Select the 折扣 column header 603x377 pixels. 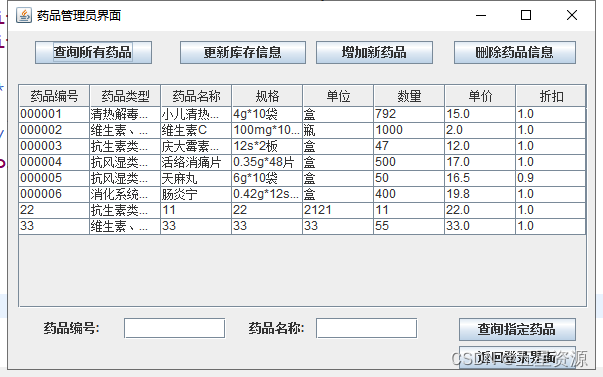click(551, 96)
